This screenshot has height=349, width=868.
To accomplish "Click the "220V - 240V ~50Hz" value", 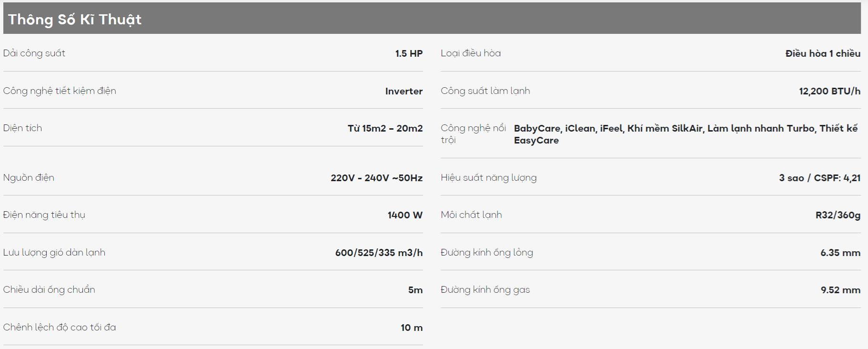I will 376,178.
